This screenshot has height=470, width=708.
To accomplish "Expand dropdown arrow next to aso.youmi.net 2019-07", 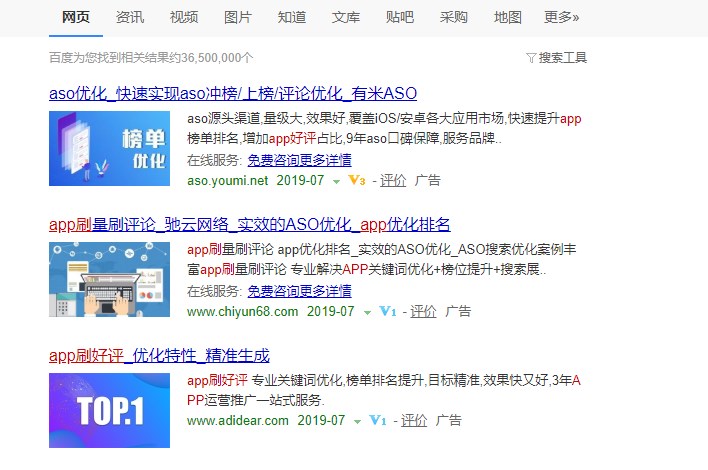I will (336, 181).
